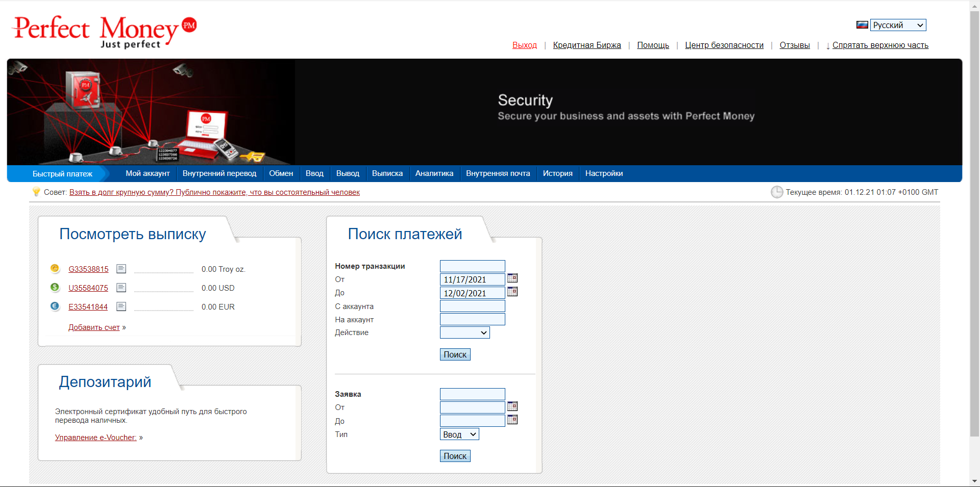Focus the Заявка number input field
980x487 pixels.
click(473, 394)
